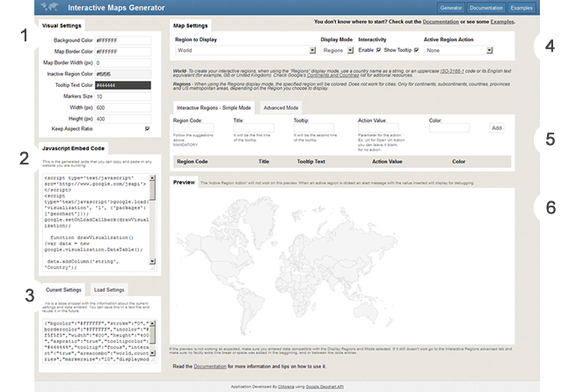This screenshot has width=576, height=392.
Task: Toggle the Keep Aspect Ratio checkbox
Action: (147, 129)
